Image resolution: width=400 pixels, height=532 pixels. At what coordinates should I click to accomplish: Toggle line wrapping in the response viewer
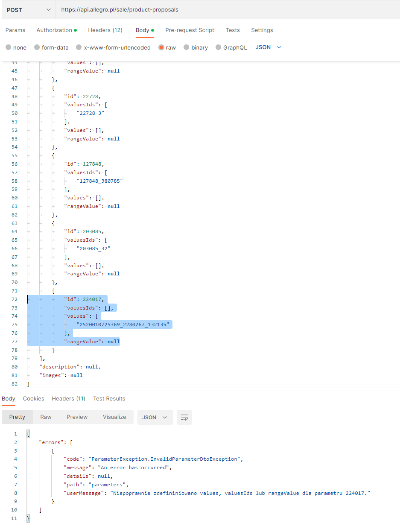point(184,417)
